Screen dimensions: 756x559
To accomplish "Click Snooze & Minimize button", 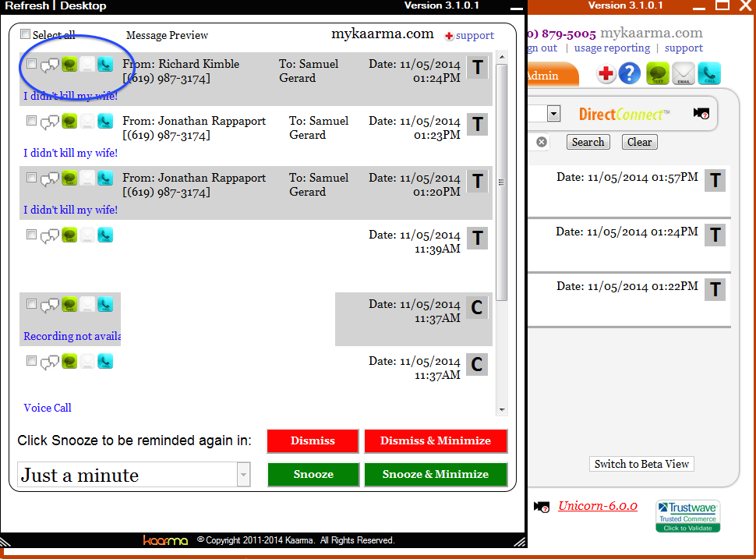I will [x=436, y=475].
